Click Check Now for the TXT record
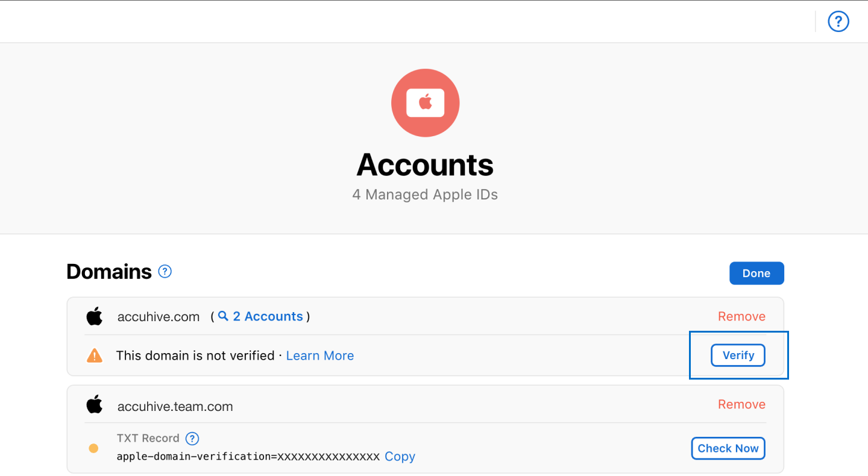Viewport: 868px width, 476px height. coord(728,448)
